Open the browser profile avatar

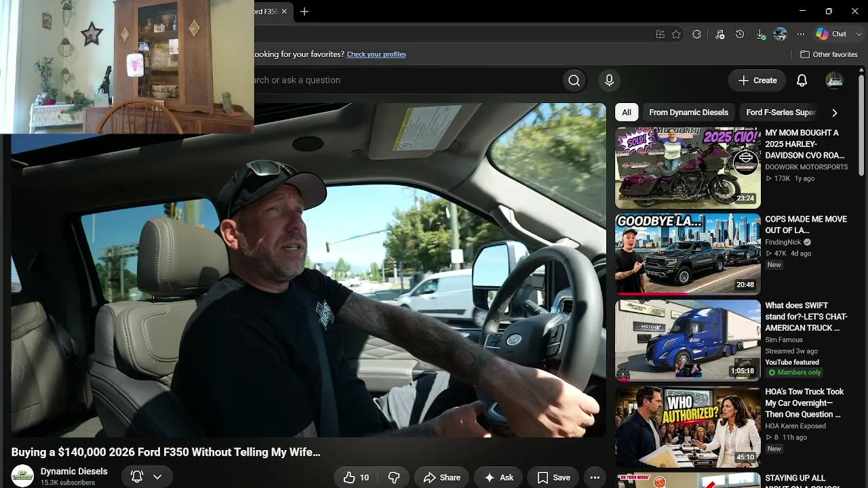(x=781, y=34)
